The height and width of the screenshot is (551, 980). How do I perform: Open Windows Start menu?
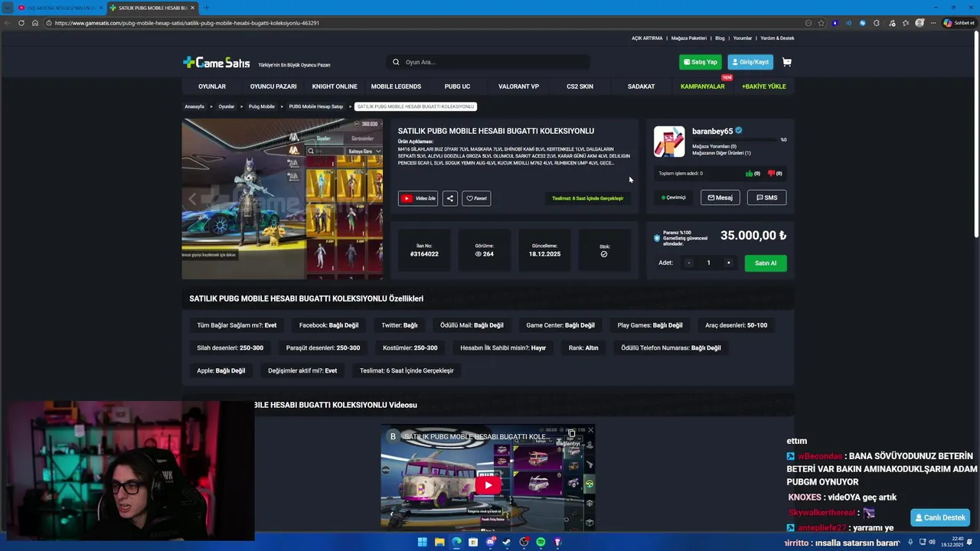point(422,542)
